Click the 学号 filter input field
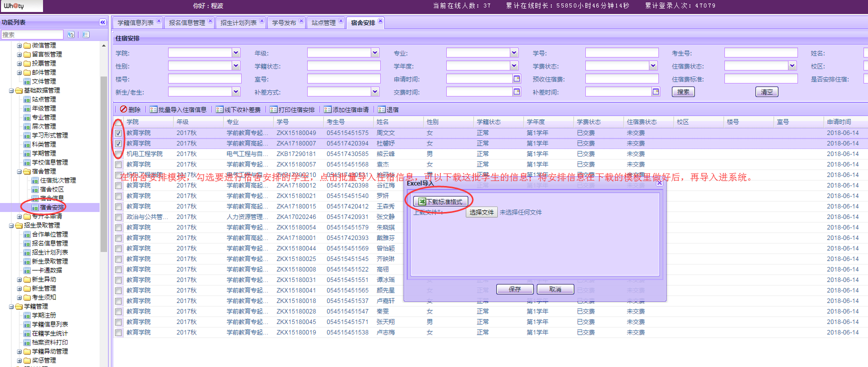Image resolution: width=868 pixels, height=367 pixels. (x=622, y=52)
